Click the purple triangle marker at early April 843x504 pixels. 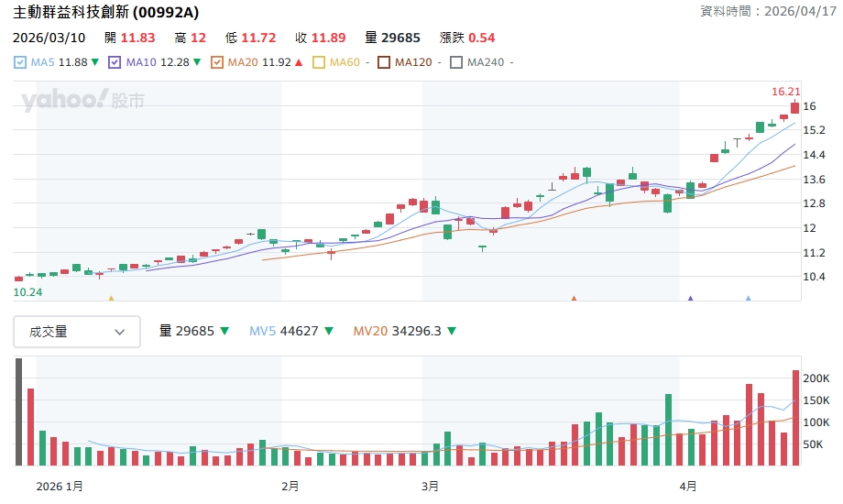690,298
